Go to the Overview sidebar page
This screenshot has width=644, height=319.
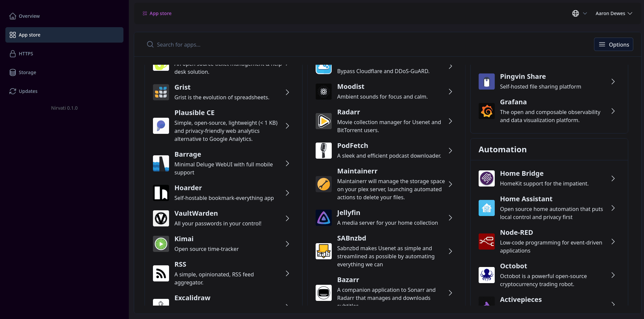(x=29, y=16)
